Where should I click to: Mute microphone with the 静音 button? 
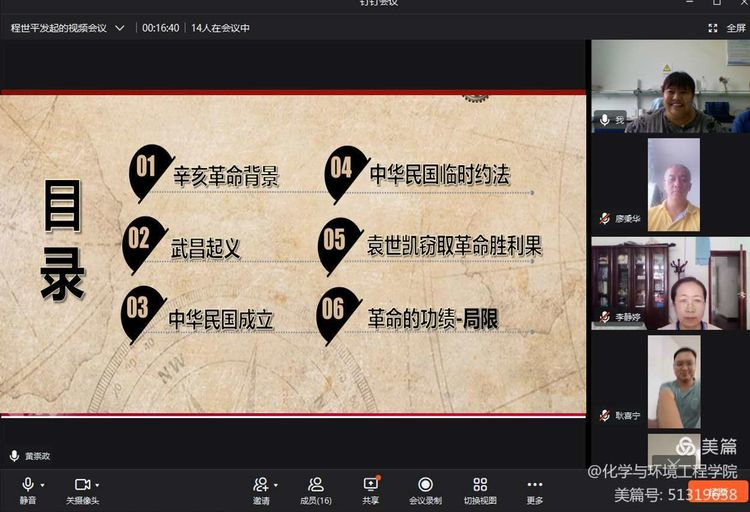pos(27,488)
